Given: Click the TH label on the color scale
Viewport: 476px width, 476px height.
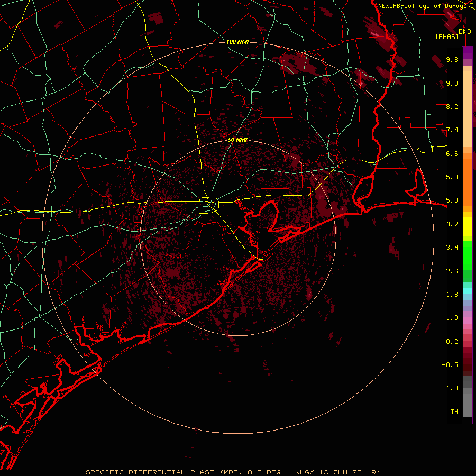Looking at the screenshot, I should [454, 412].
